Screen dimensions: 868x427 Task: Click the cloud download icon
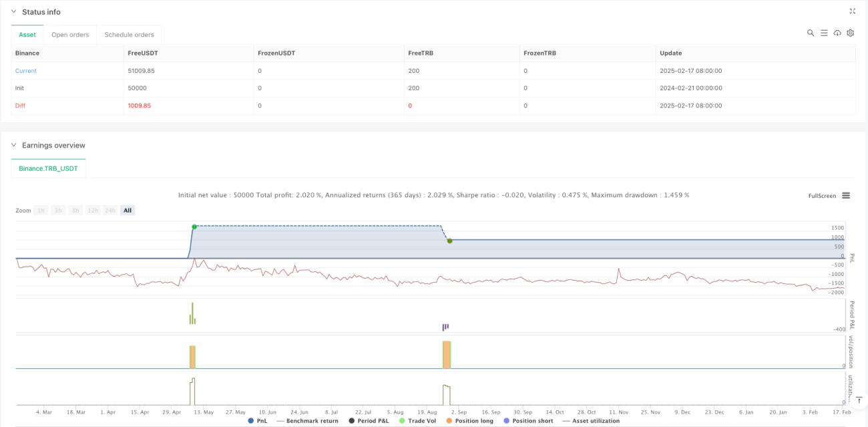tap(837, 33)
